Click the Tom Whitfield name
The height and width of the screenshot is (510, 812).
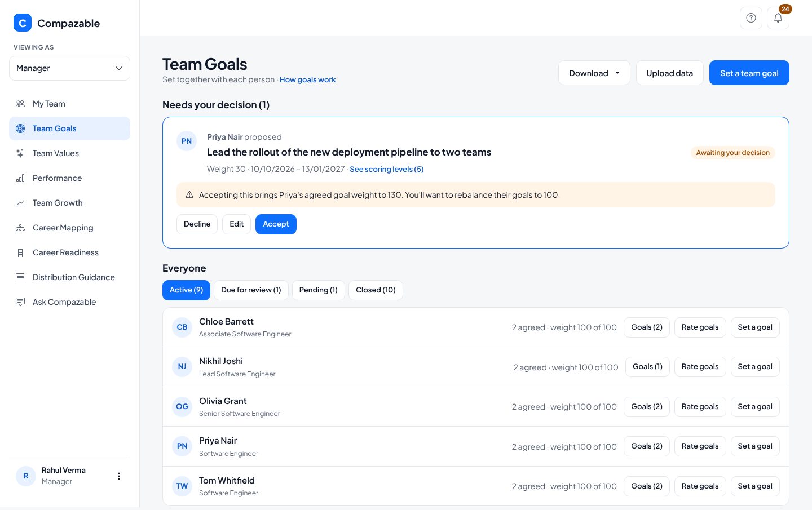227,481
